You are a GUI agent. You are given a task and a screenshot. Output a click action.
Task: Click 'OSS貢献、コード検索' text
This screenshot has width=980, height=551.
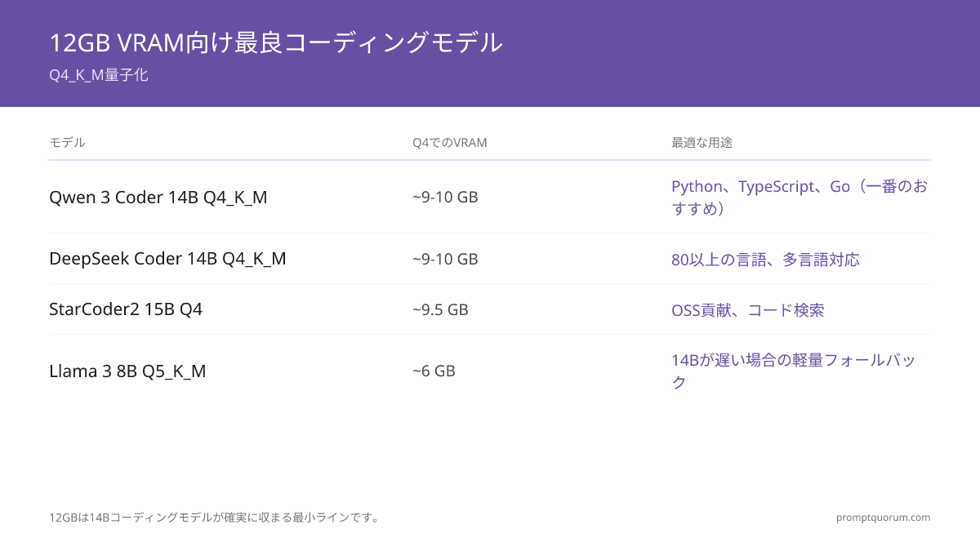pyautogui.click(x=747, y=310)
